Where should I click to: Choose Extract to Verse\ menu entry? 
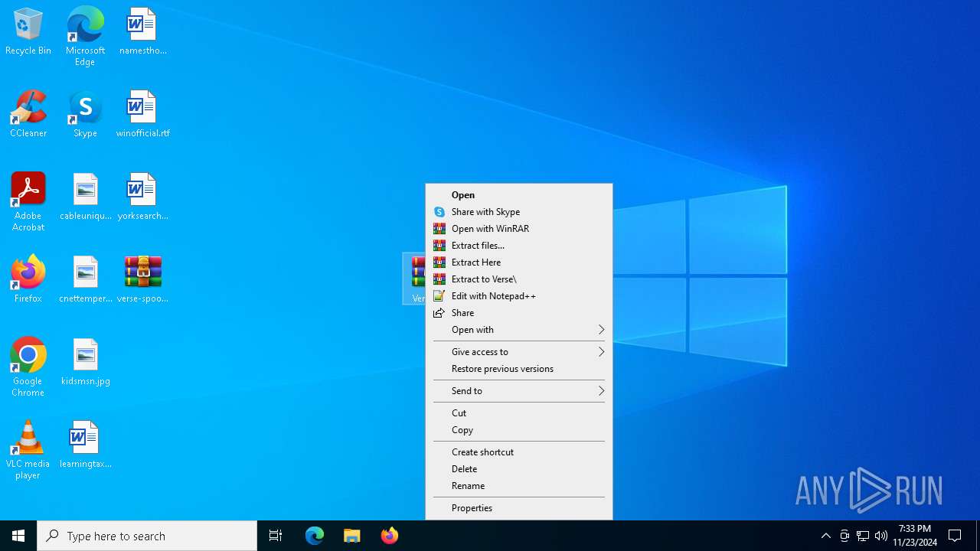point(519,279)
